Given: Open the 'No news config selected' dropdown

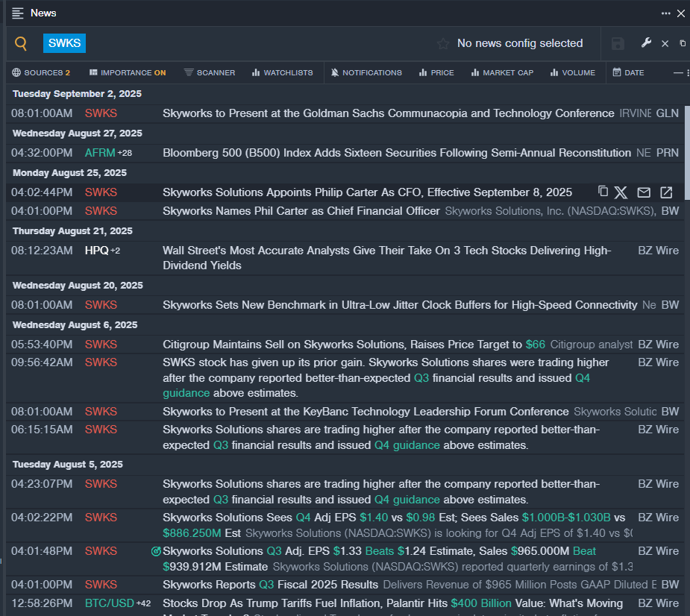Looking at the screenshot, I should [520, 43].
